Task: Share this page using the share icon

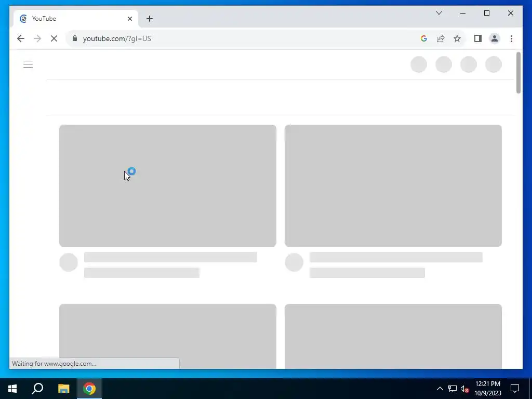Action: pos(441,38)
